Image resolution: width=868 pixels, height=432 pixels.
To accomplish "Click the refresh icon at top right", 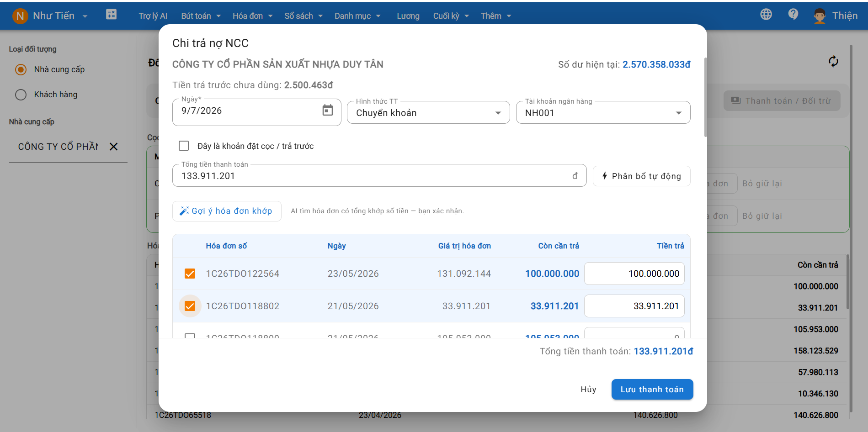I will [x=833, y=61].
